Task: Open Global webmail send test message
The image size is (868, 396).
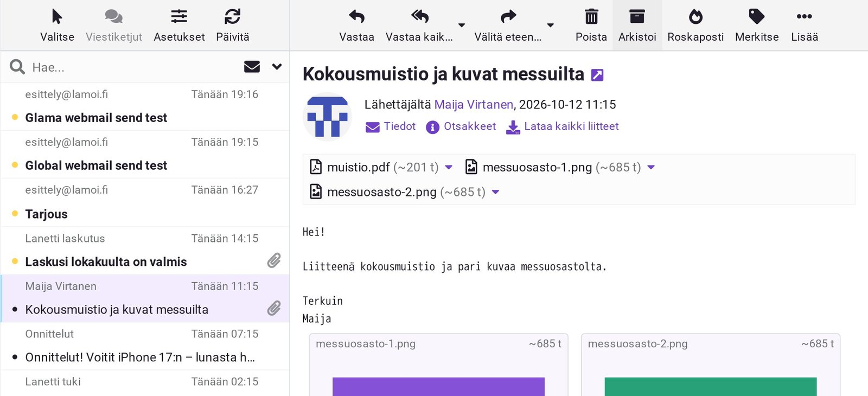Action: (145, 154)
